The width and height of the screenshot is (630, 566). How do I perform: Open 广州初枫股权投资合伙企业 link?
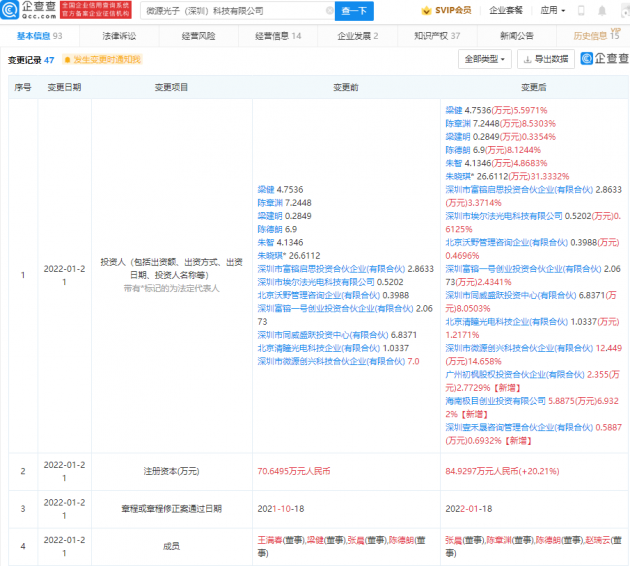tap(515, 375)
